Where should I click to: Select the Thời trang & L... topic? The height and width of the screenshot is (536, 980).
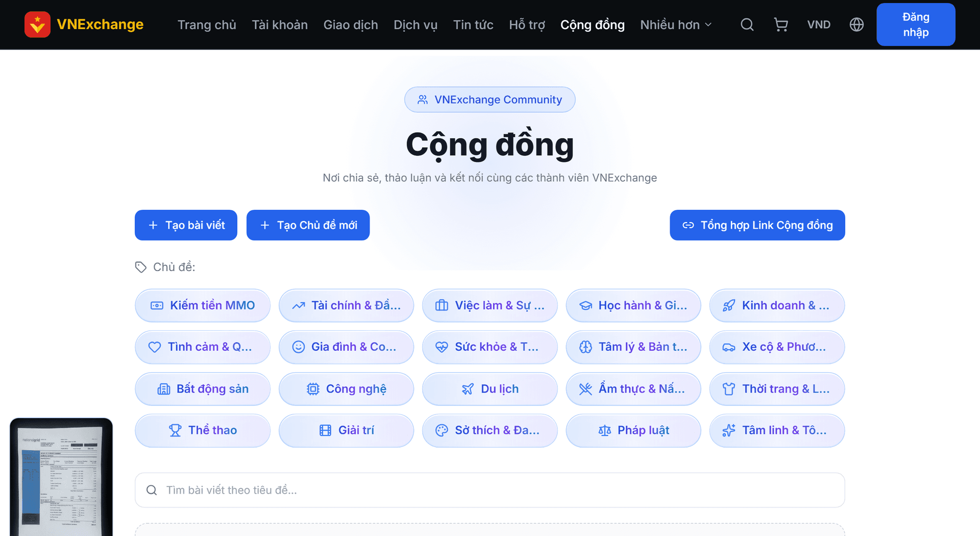(777, 389)
